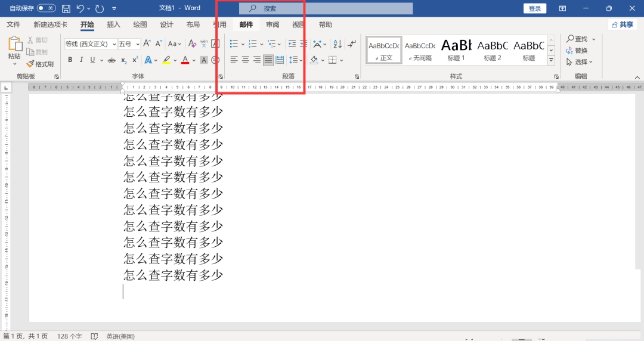Switch to the 帮助 tab
The width and height of the screenshot is (644, 341).
[326, 24]
